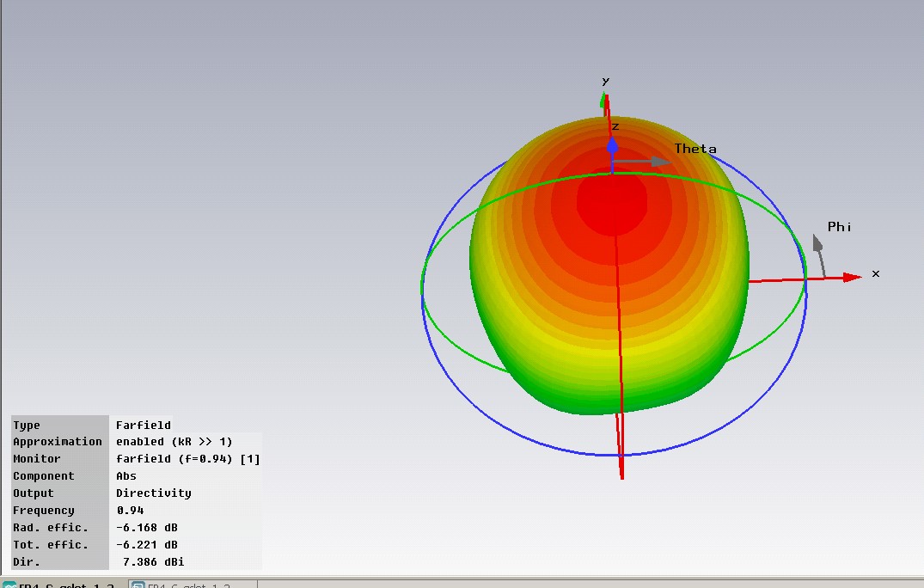Click the 'Directivity' output value
The height and width of the screenshot is (588, 924).
(x=153, y=493)
